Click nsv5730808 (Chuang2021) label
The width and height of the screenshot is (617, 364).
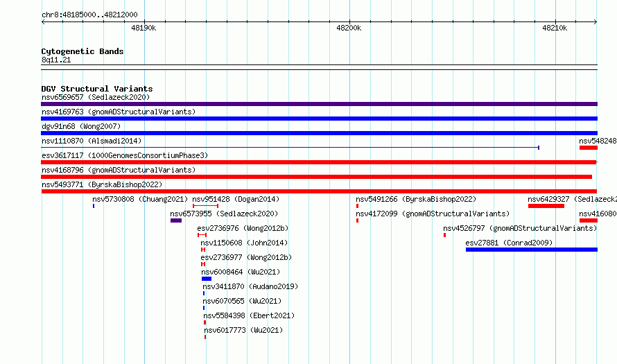coord(140,199)
